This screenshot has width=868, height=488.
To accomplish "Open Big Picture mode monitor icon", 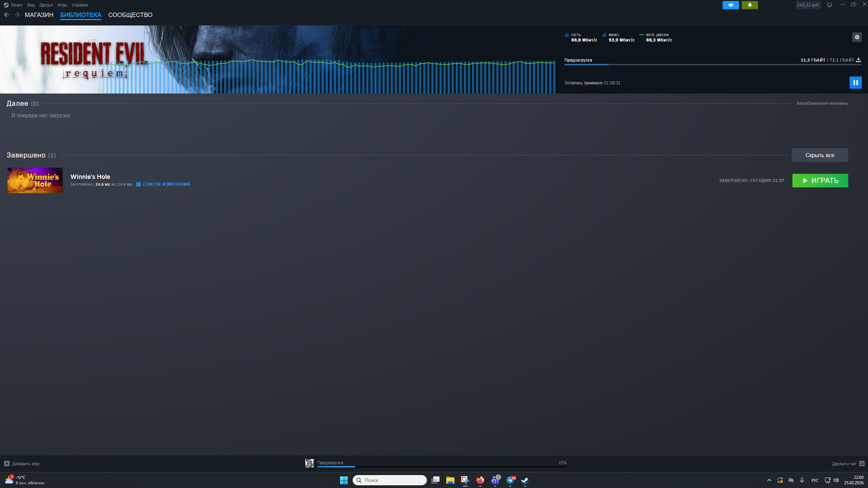I will [830, 5].
